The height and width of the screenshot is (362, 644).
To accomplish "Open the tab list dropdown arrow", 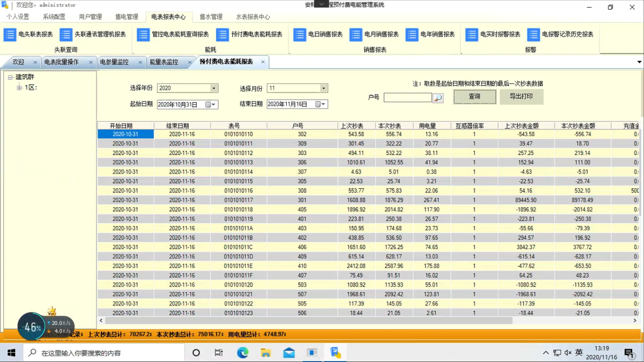I will (639, 62).
